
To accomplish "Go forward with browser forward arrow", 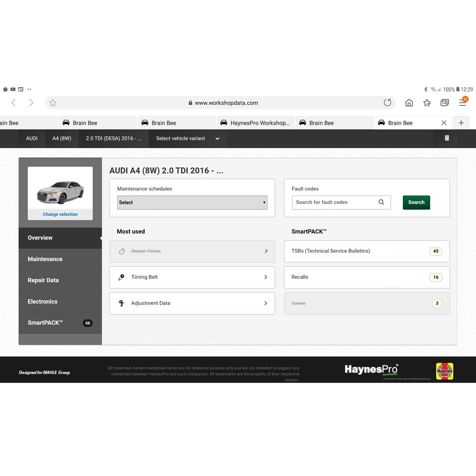I will tap(31, 103).
